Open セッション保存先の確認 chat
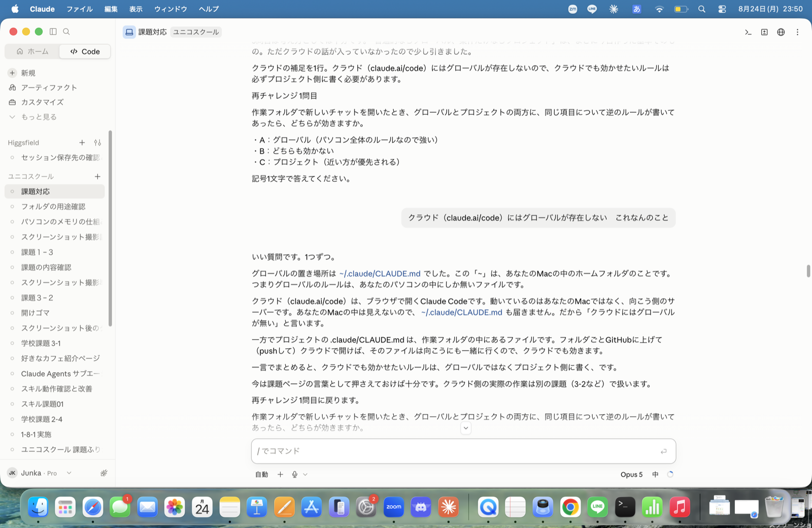 point(55,157)
